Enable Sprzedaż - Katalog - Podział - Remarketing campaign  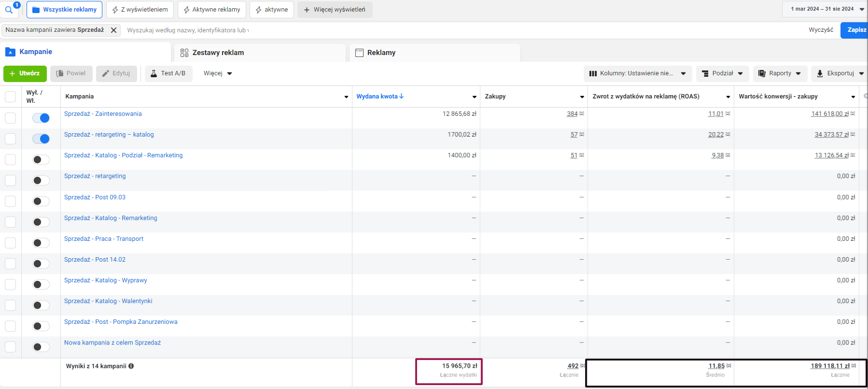[x=41, y=160]
